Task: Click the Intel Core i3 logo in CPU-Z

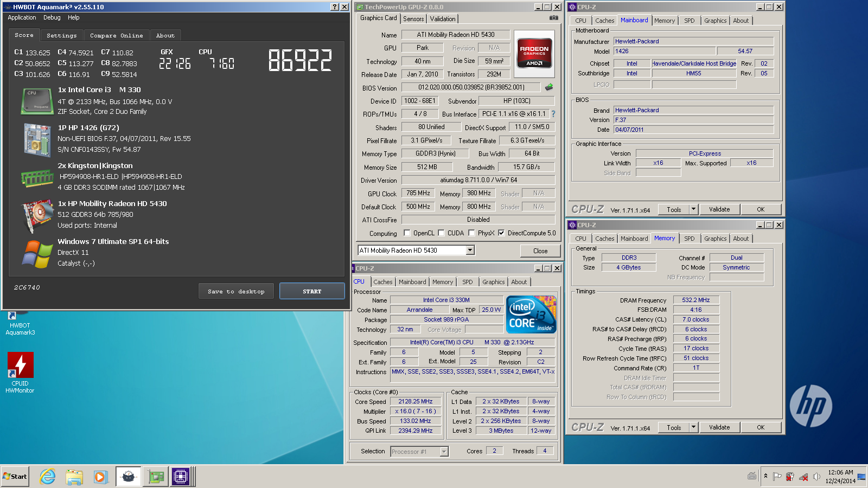Action: [x=531, y=314]
